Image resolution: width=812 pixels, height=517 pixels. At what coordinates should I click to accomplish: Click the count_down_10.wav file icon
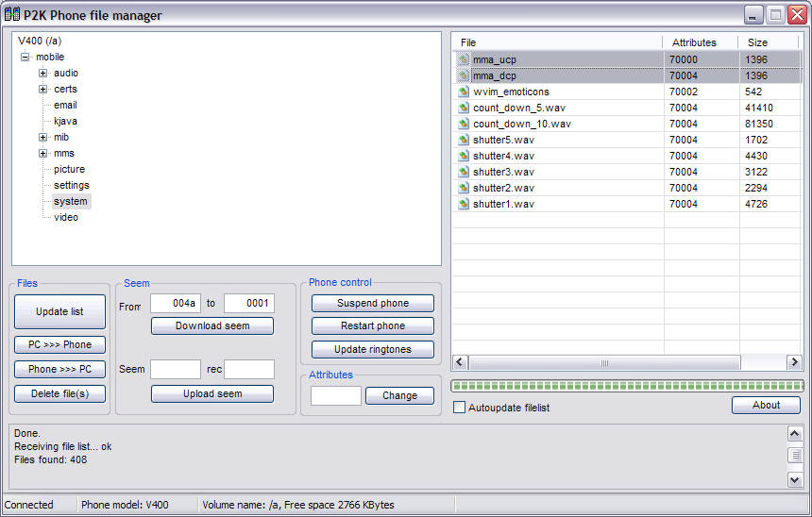pos(463,124)
